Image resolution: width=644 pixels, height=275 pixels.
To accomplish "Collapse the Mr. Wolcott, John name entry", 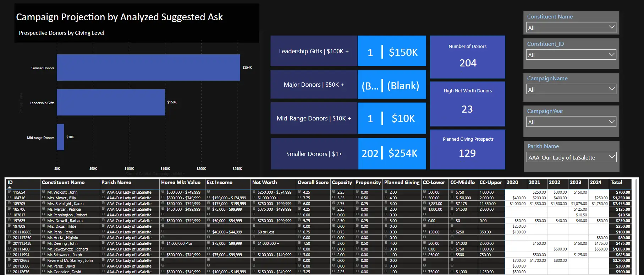I will click(x=43, y=192).
